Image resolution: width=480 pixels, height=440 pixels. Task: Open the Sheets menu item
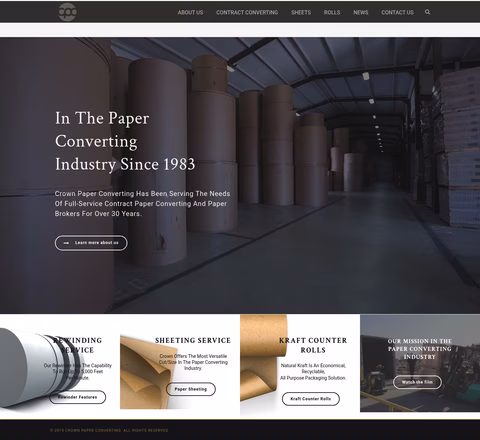(x=301, y=12)
